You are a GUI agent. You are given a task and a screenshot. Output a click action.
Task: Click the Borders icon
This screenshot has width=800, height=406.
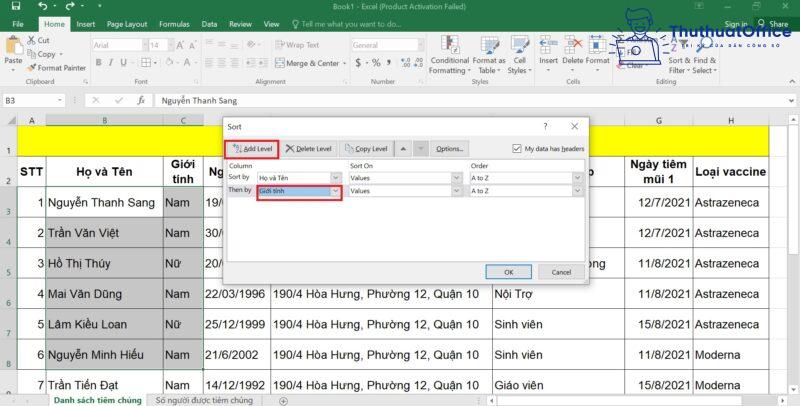[x=146, y=62]
